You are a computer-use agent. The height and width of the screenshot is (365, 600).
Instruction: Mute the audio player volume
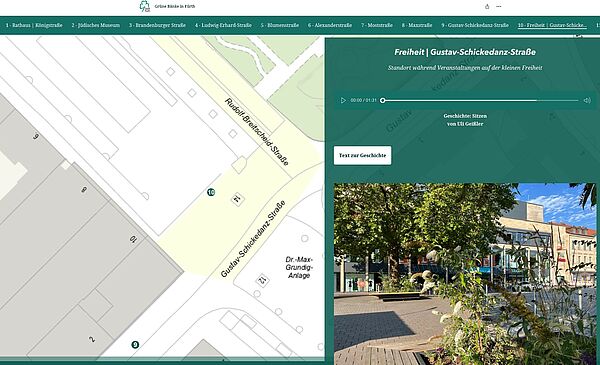(587, 100)
